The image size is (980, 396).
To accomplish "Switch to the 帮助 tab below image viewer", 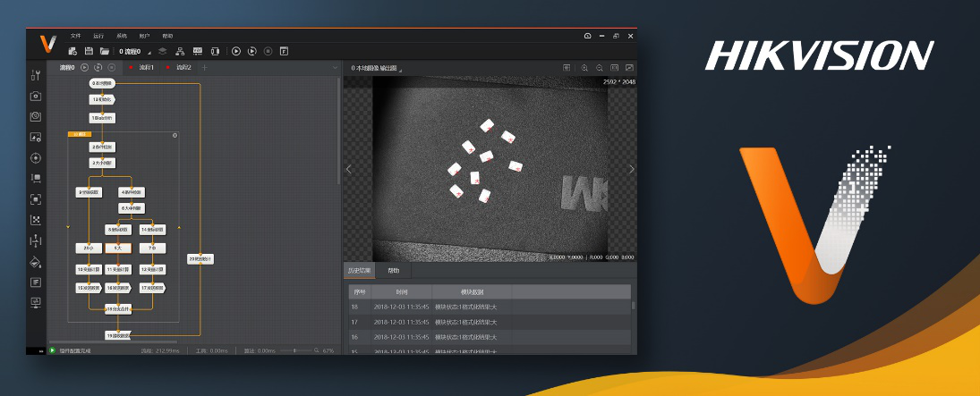I will [394, 270].
